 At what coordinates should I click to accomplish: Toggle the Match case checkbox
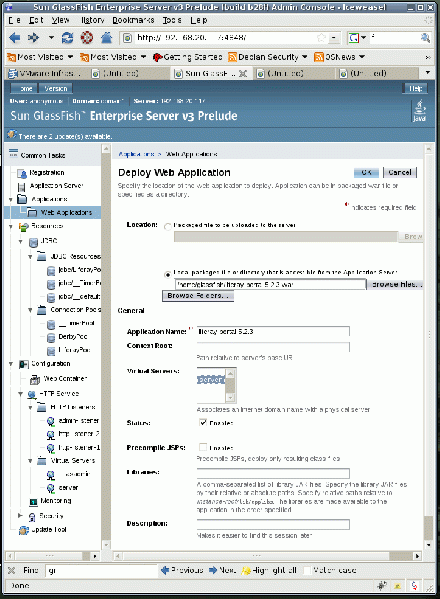tap(307, 570)
